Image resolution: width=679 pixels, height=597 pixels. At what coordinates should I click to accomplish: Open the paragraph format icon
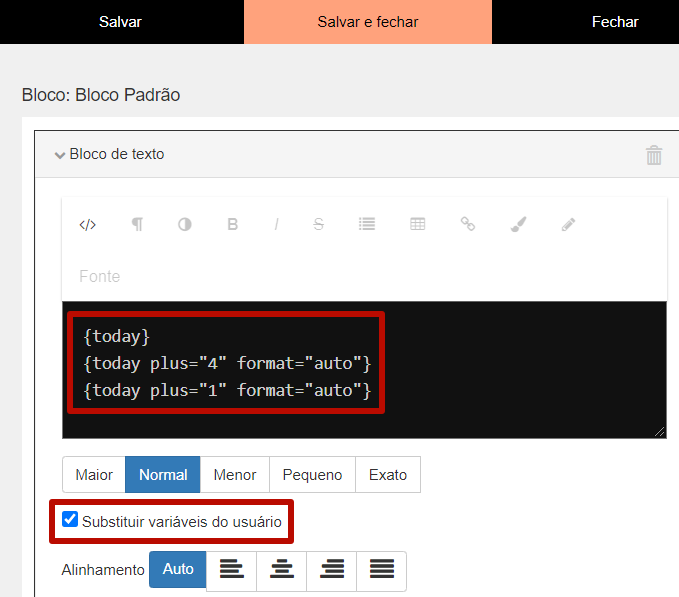click(x=137, y=224)
